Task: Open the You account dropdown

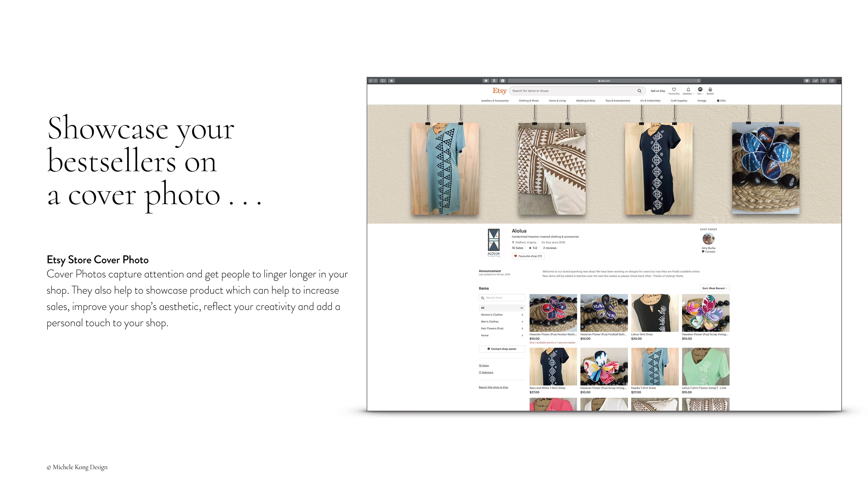Action: (700, 91)
